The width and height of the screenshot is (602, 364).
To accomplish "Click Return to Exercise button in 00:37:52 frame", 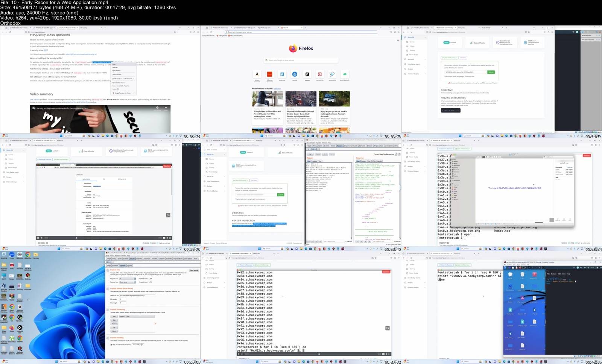I will [245, 265].
